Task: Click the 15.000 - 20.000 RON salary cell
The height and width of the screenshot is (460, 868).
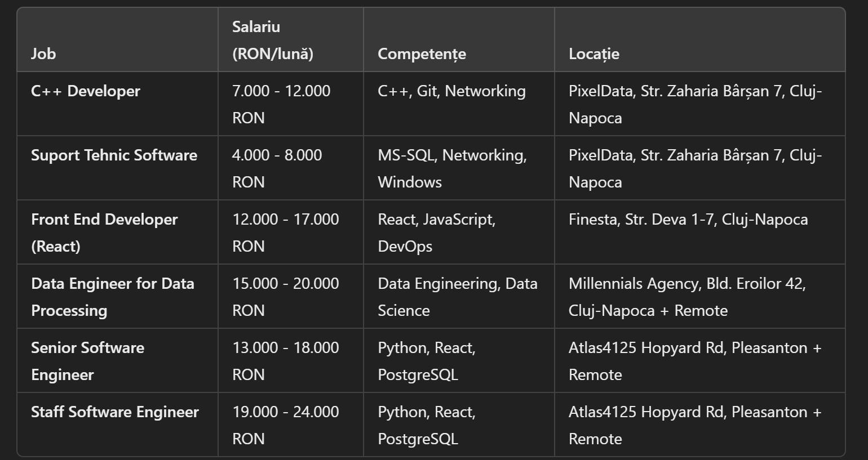Action: pyautogui.click(x=285, y=296)
